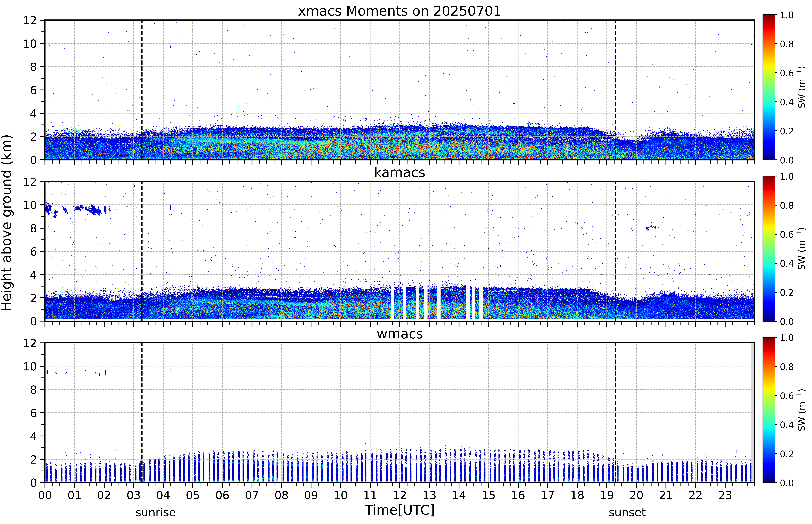This screenshot has width=812, height=524.
Task: Click the 'SW (m⁻¹)' label of the top colorbar
Action: (801, 87)
